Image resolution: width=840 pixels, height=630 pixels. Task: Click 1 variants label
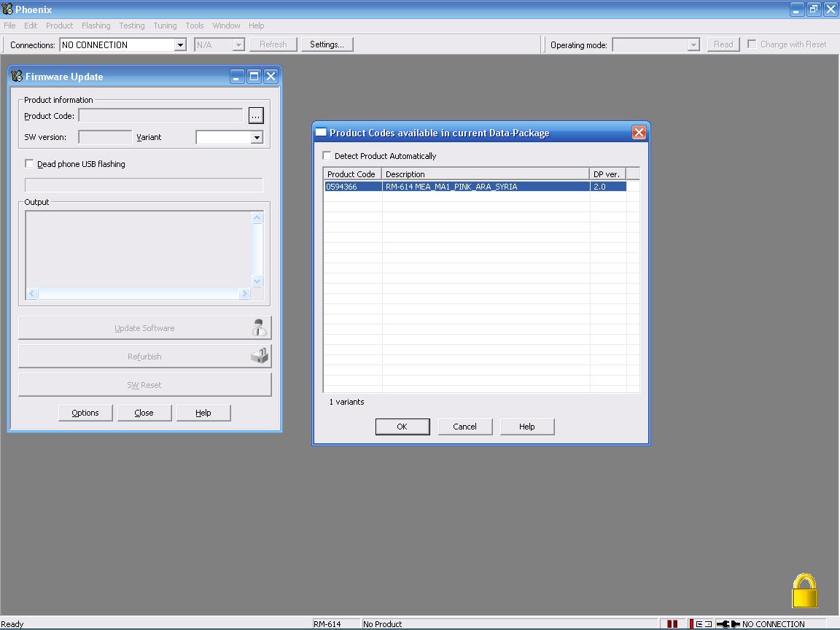346,402
